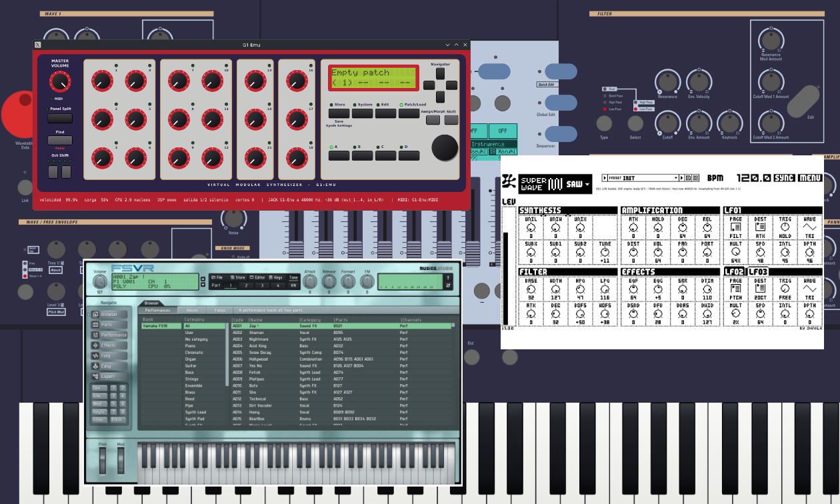This screenshot has height=504, width=840.
Task: Toggle the Tone button in FSVR
Action: (x=293, y=277)
